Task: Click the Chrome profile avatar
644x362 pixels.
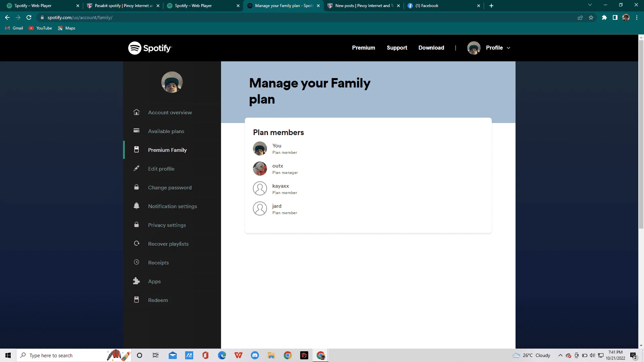Action: [x=626, y=17]
